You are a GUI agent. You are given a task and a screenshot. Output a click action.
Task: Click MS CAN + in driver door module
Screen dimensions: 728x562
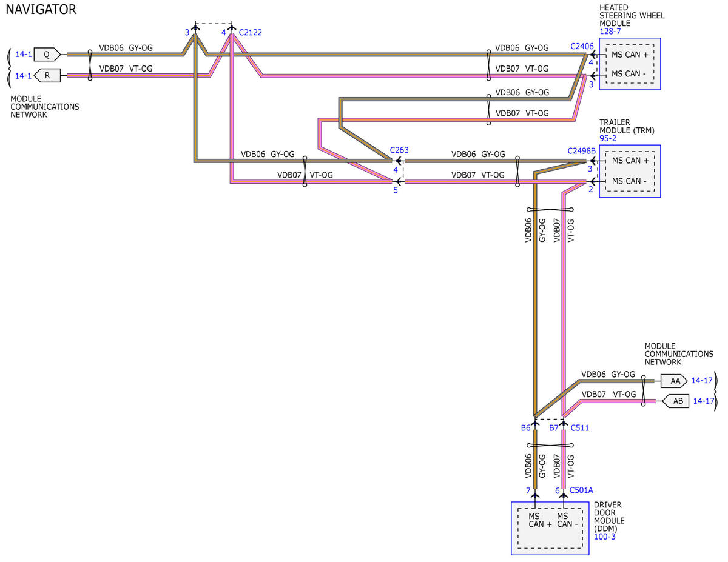540,520
